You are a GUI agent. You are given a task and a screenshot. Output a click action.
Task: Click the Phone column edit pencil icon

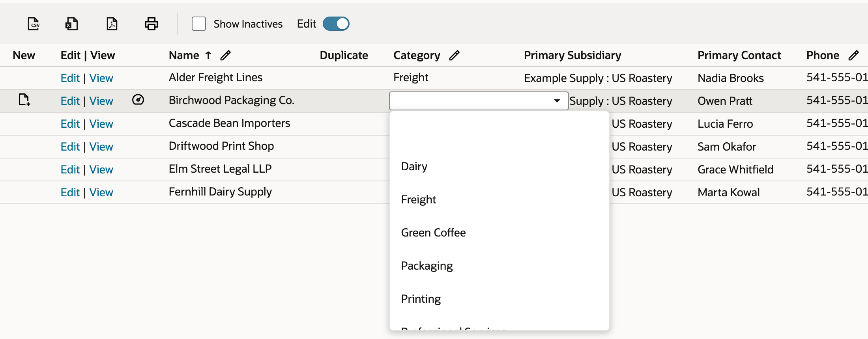click(x=854, y=56)
